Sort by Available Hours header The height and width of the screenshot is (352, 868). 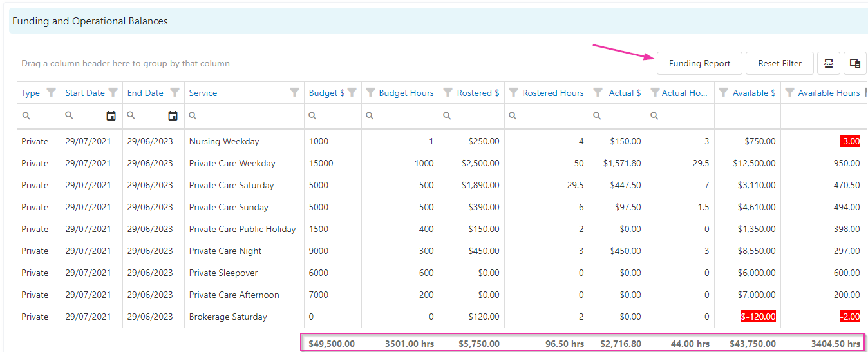pyautogui.click(x=829, y=93)
